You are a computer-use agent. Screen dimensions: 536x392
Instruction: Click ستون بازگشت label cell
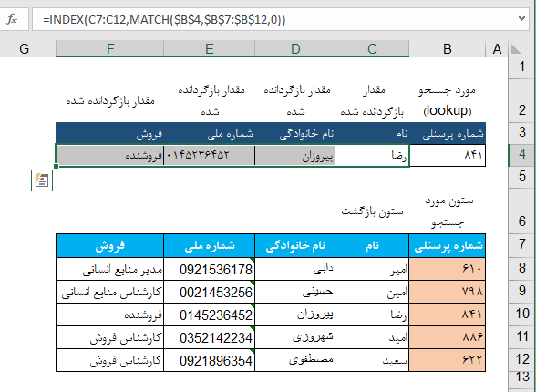pos(372,211)
